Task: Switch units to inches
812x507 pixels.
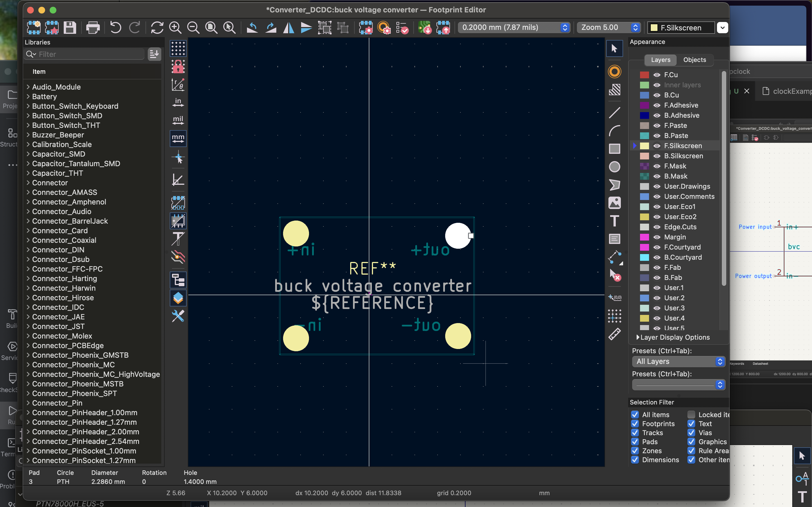Action: click(178, 102)
